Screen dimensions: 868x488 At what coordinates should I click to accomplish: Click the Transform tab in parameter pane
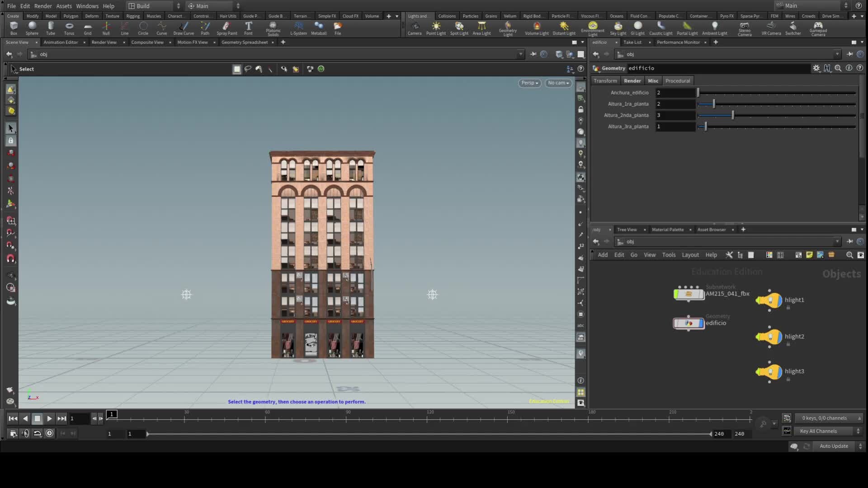click(x=605, y=80)
